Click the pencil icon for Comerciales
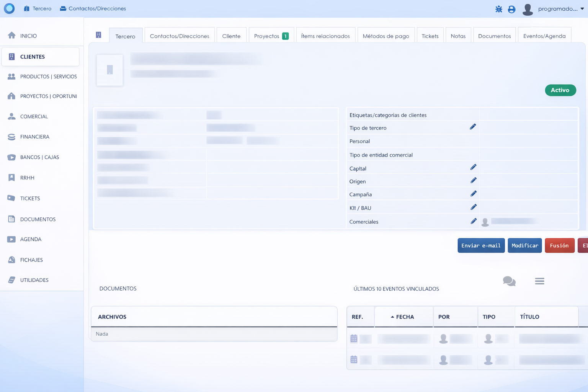The width and height of the screenshot is (588, 392). point(473,221)
